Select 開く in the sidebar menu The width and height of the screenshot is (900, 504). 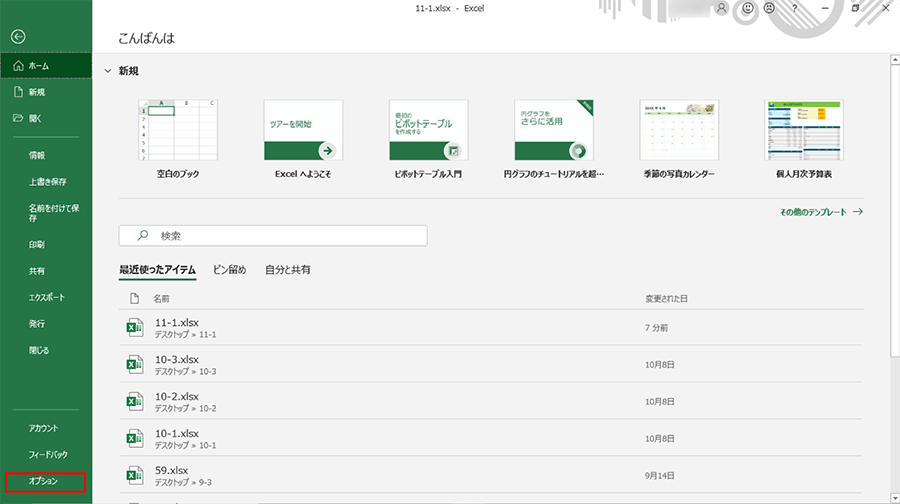[x=46, y=118]
